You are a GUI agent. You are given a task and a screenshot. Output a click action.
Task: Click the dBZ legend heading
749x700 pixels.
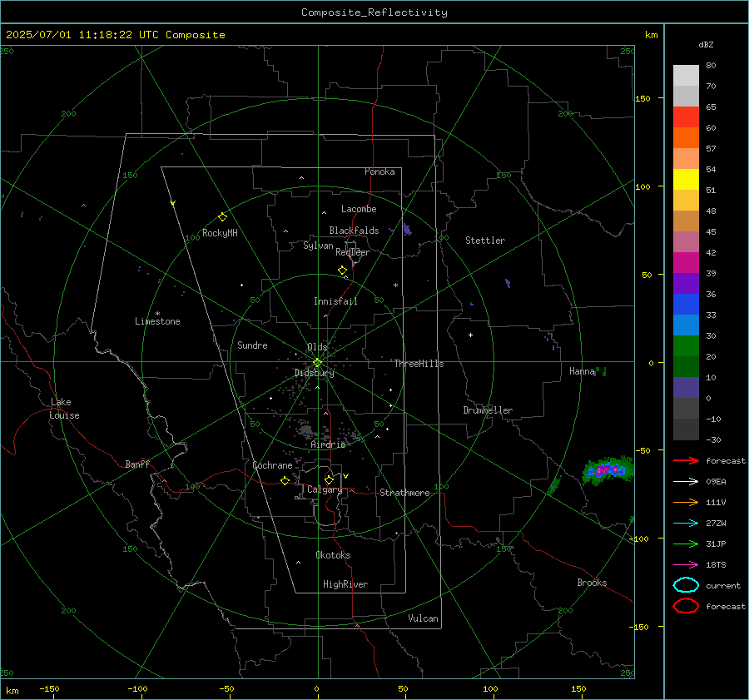(706, 45)
